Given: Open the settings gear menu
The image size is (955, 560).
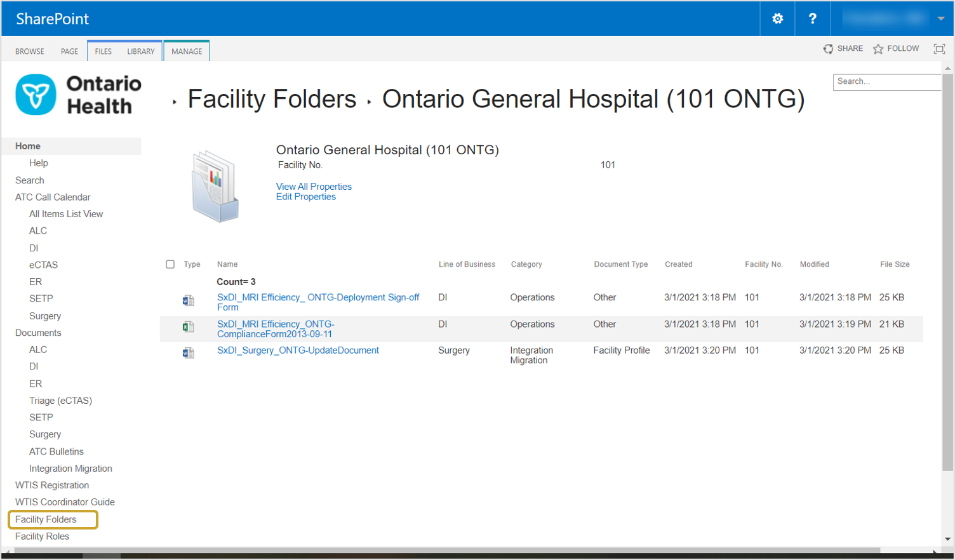Looking at the screenshot, I should click(x=777, y=19).
